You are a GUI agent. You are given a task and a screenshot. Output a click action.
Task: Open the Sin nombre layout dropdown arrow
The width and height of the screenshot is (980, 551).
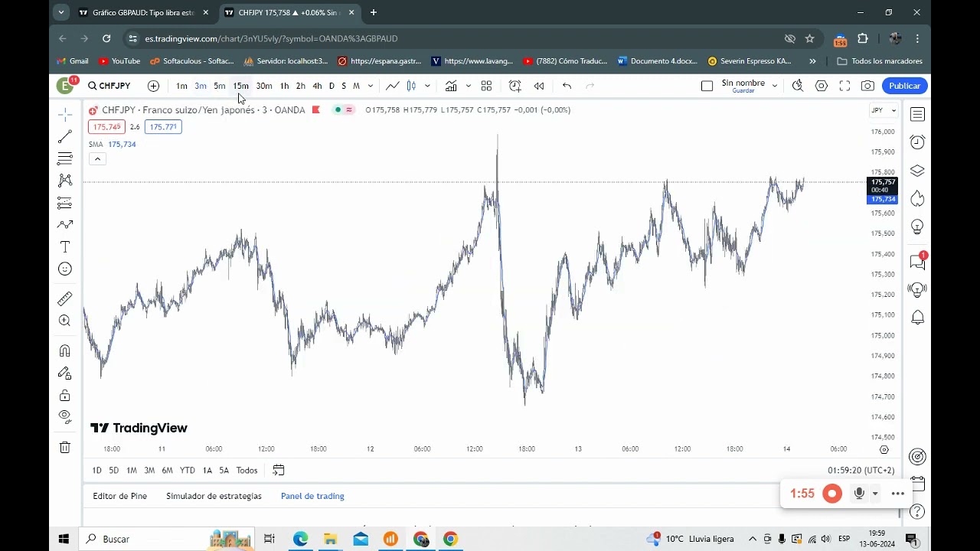click(x=775, y=86)
